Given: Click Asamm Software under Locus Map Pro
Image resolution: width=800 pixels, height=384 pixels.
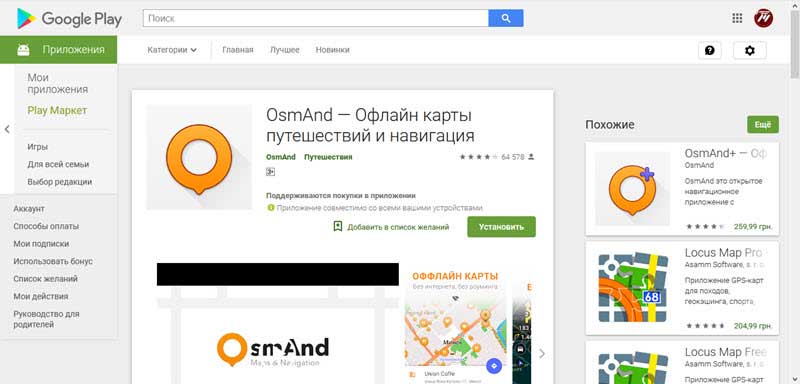Looking at the screenshot, I should coord(724,265).
